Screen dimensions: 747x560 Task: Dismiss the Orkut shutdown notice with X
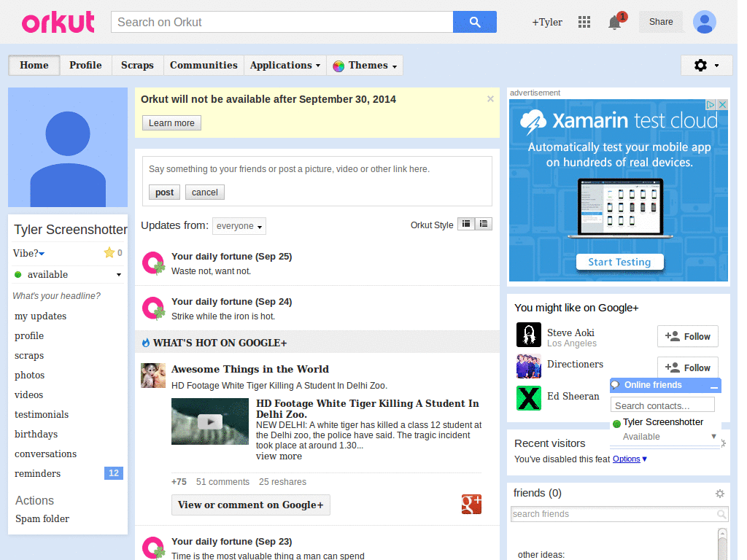(490, 99)
